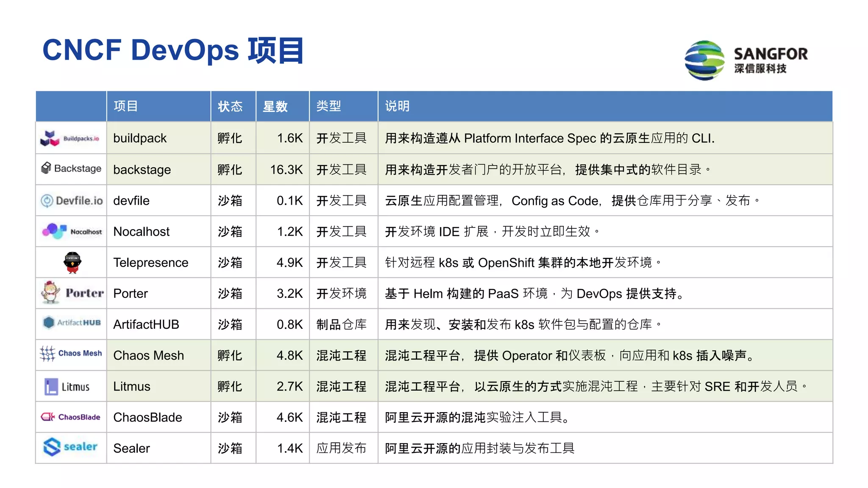Click the 沙箱 status in devfile row
Screen dimensions: 868x488
click(x=230, y=200)
